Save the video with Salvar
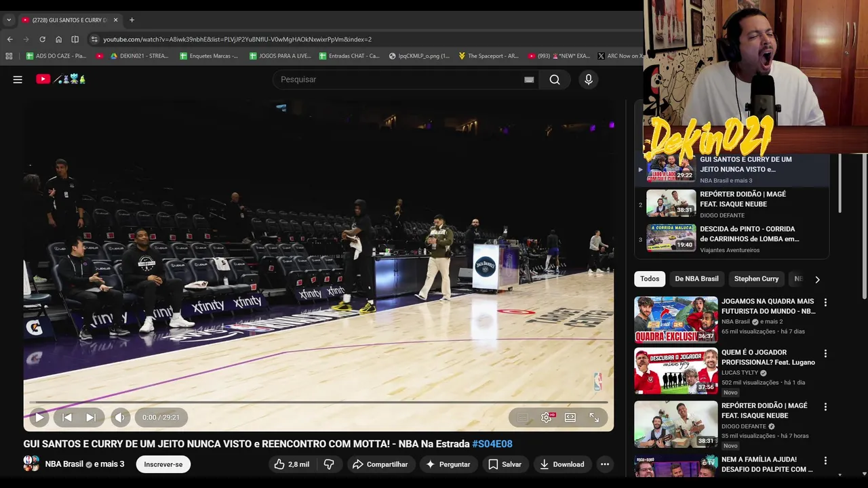This screenshot has width=868, height=488. click(505, 464)
